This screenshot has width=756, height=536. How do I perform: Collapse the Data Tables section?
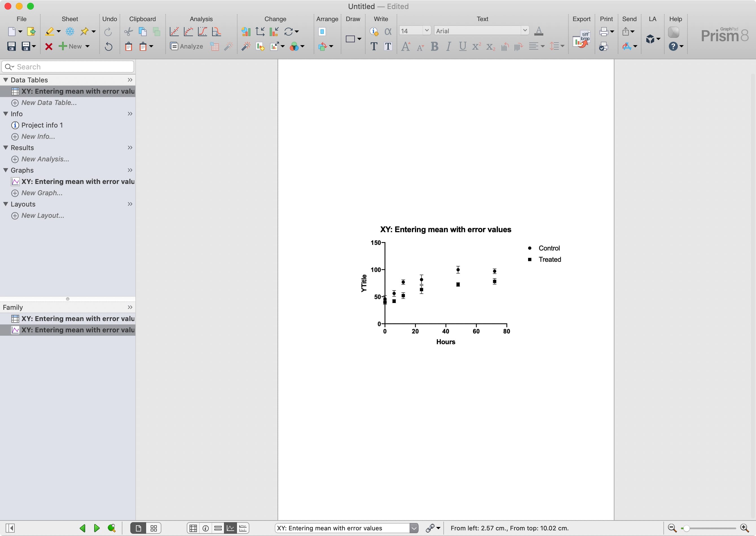[x=6, y=80]
